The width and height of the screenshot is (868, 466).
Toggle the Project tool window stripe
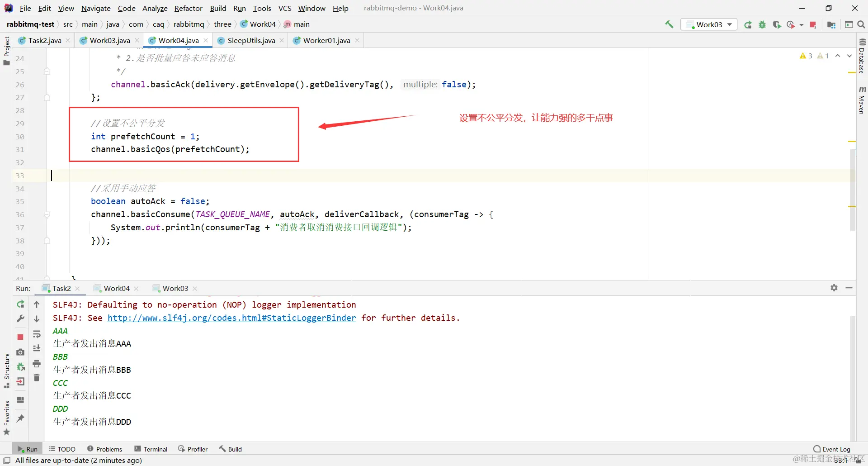[x=6, y=51]
